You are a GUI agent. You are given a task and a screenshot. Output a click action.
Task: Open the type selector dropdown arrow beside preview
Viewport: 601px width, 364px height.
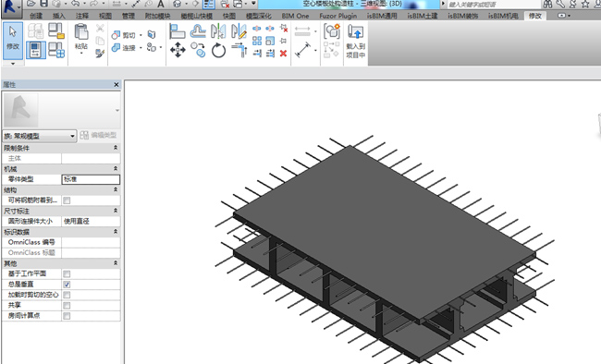click(117, 110)
